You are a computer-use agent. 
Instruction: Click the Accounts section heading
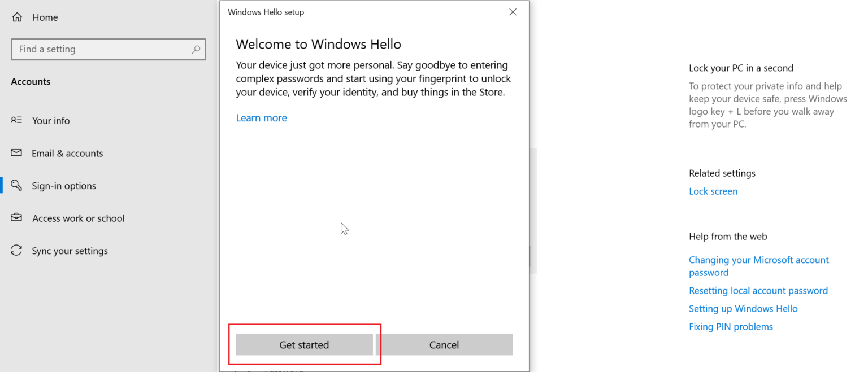(31, 81)
